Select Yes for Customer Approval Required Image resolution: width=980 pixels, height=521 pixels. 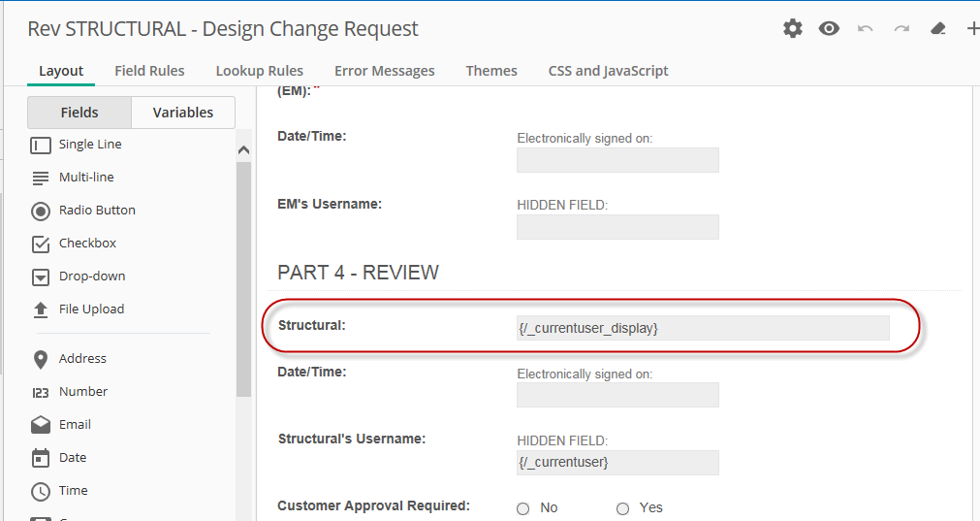[x=622, y=508]
